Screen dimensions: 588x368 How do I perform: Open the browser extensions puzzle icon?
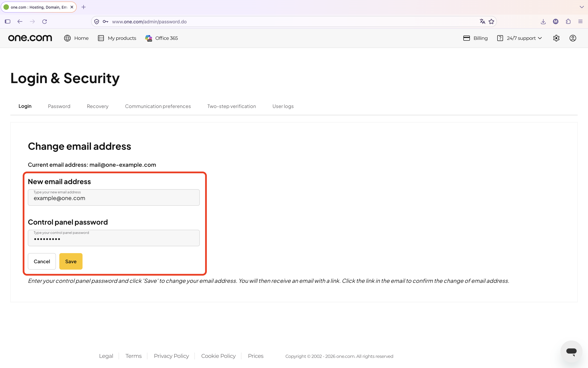568,21
